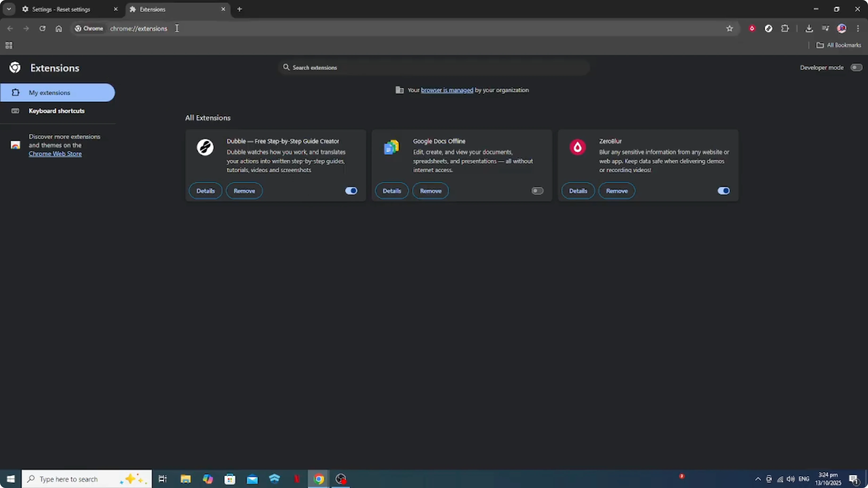Click the Google Docs Offline logo
868x488 pixels.
(x=391, y=147)
